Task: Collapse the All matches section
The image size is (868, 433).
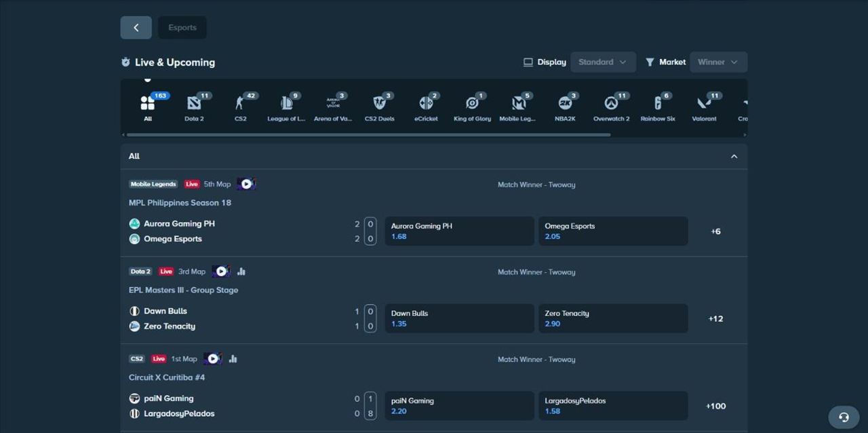Action: tap(734, 156)
